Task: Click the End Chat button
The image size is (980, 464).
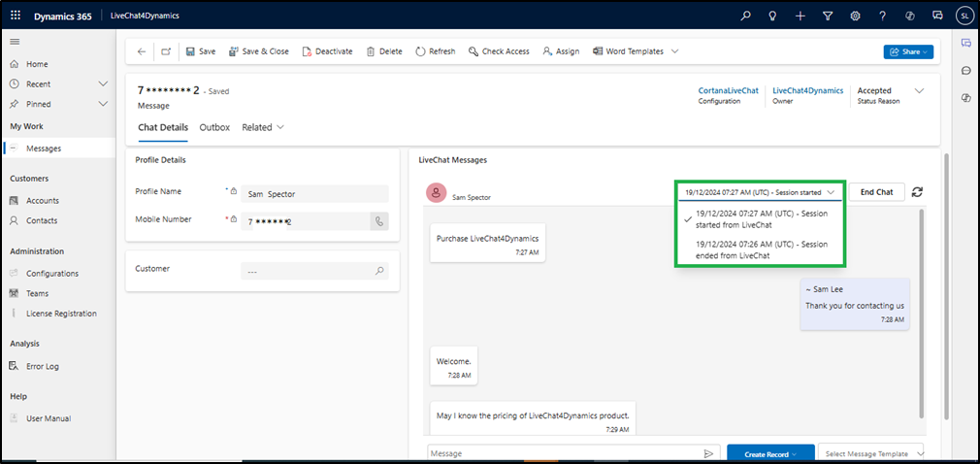Action: coord(876,192)
